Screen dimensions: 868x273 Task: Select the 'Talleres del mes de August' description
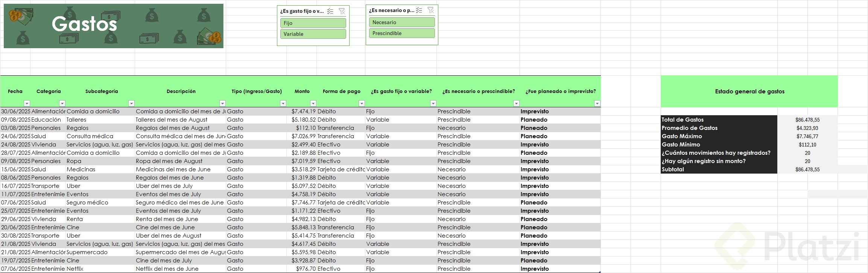coord(181,120)
